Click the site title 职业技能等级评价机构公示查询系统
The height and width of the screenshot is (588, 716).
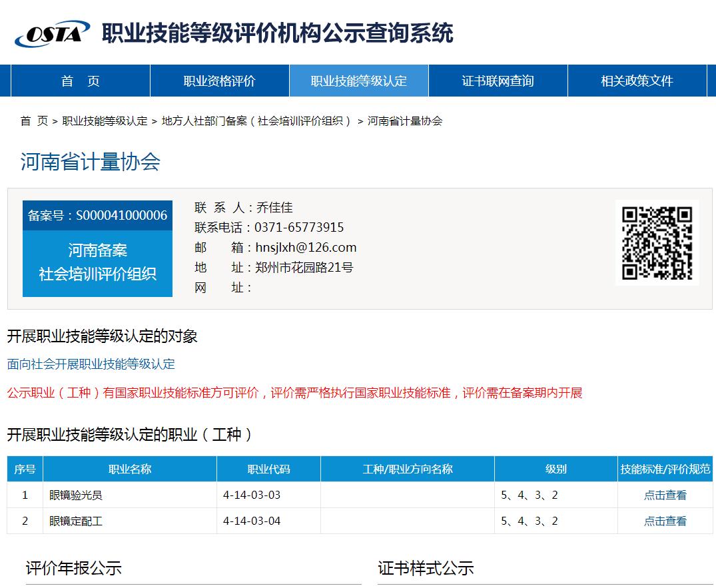[x=278, y=33]
